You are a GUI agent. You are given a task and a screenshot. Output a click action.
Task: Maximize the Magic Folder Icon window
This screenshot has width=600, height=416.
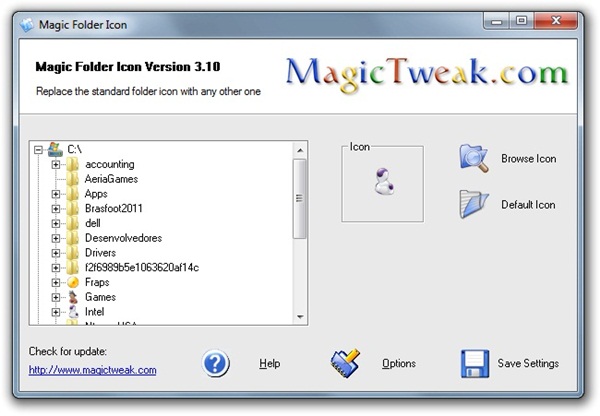[522, 21]
